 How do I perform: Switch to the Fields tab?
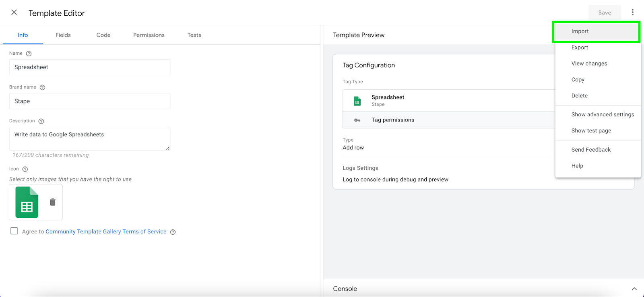(63, 35)
